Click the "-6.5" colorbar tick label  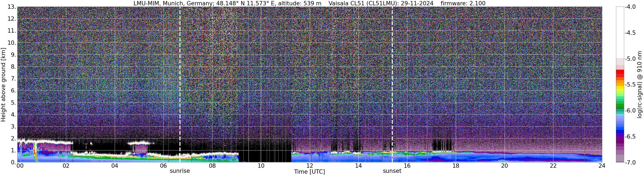coord(630,137)
